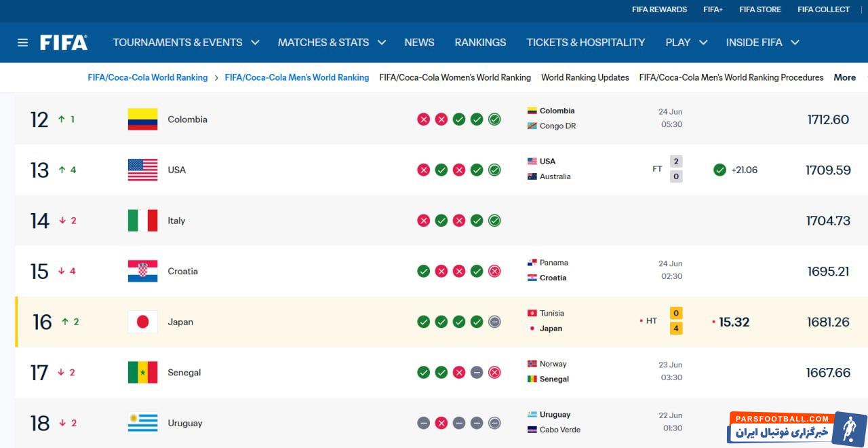Click Uruguay's red loss result icon

pos(441,423)
